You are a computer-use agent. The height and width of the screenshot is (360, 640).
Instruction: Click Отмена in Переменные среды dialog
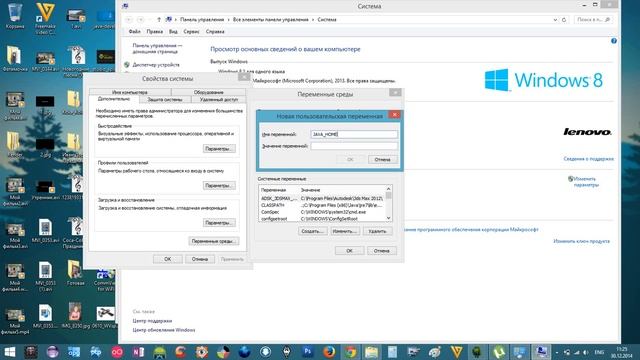coord(382,251)
